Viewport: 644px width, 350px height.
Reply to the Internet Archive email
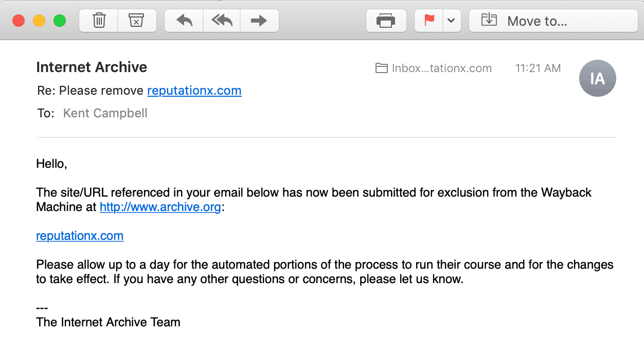184,20
